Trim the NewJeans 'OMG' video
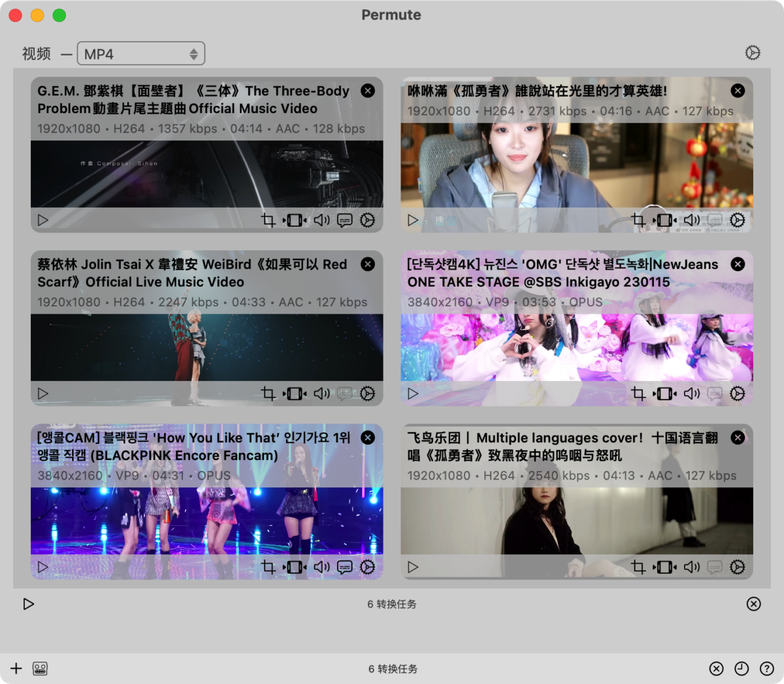Viewport: 784px width, 684px height. click(x=665, y=393)
